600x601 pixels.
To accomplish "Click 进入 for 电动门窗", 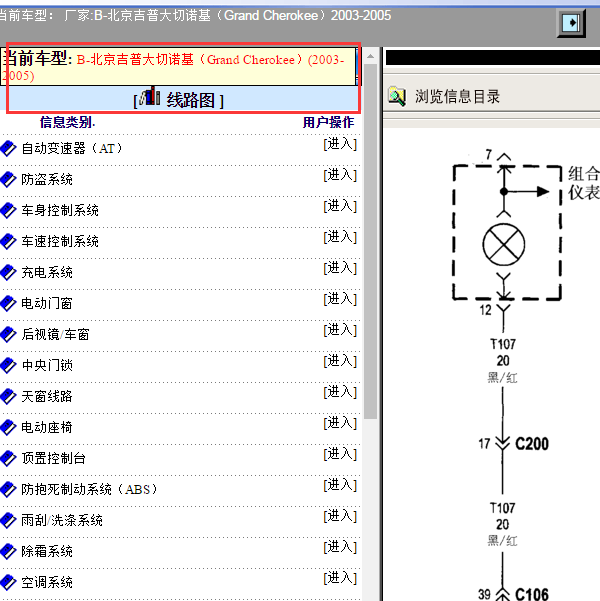I will (x=340, y=300).
